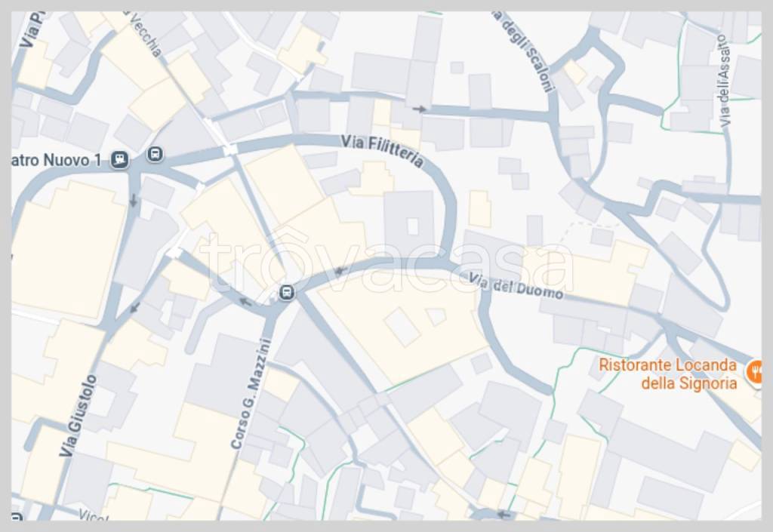Open the orange restaurant fork-and-knife marker
This screenshot has width=773, height=532.
pyautogui.click(x=755, y=371)
